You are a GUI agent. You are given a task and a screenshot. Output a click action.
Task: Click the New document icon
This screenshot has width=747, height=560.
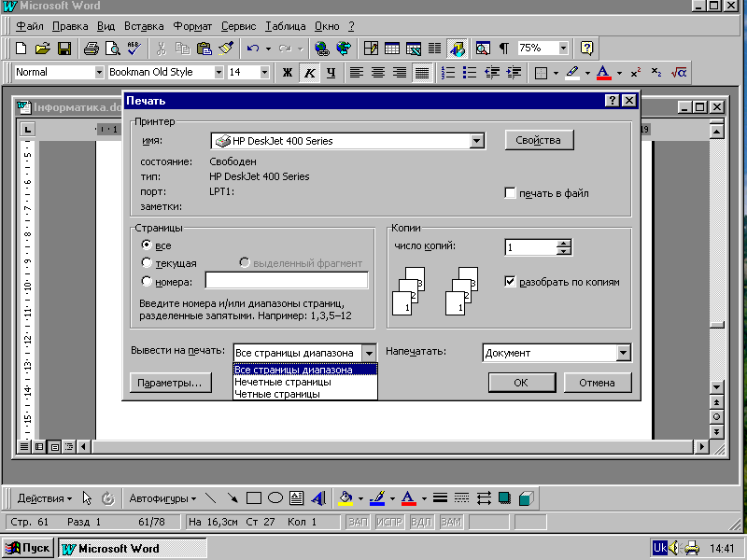21,49
